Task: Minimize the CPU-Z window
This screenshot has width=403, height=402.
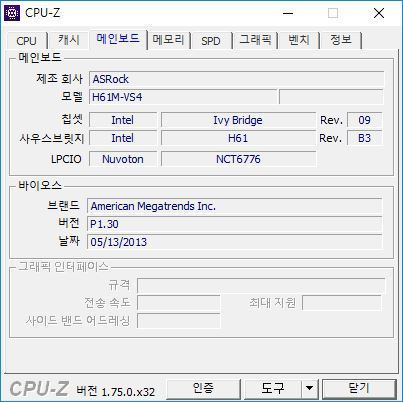Action: coord(288,13)
